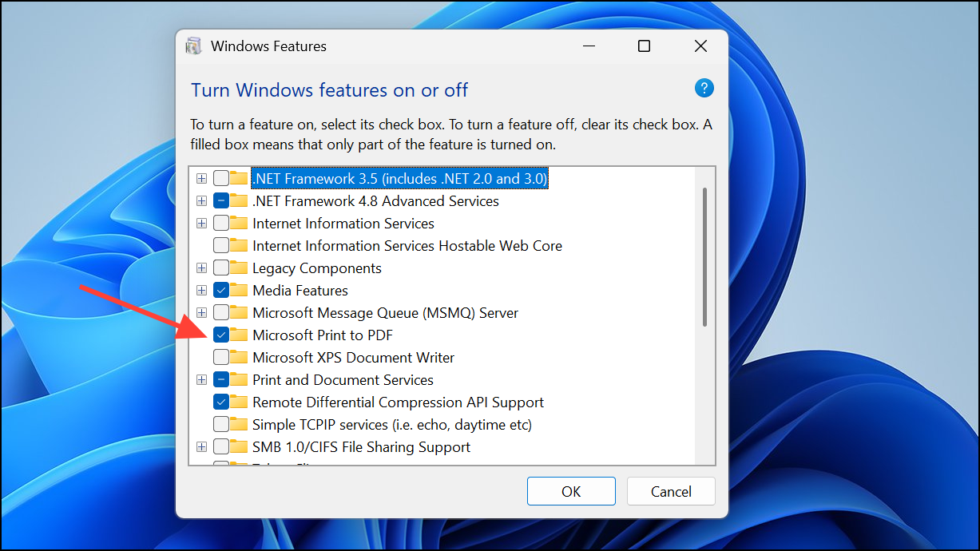Expand the Microsoft Message Queue Server node

(201, 313)
